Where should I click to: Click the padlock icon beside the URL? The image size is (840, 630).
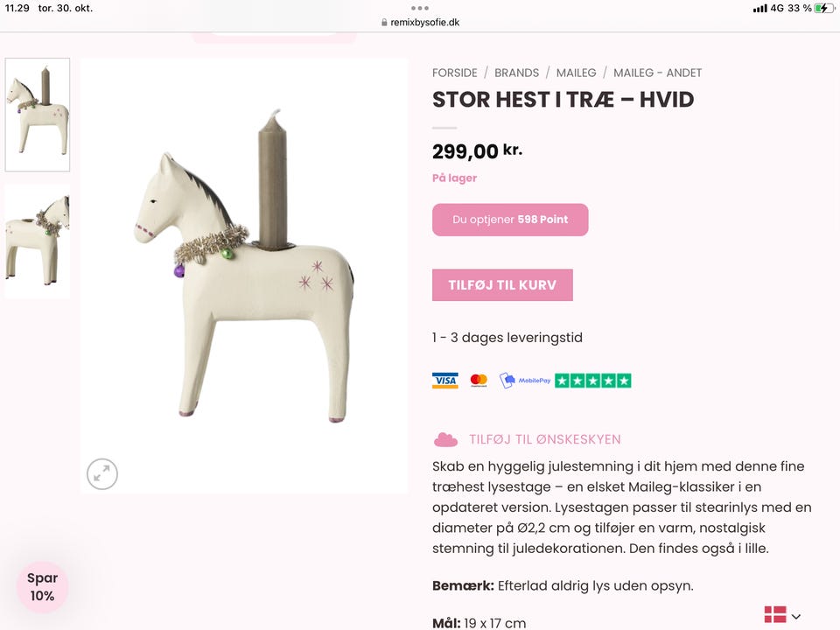click(x=384, y=23)
